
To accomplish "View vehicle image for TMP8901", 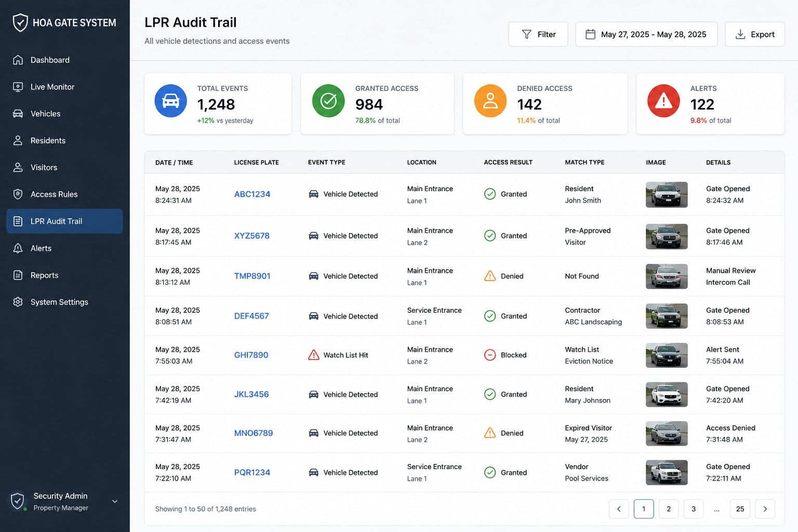I will (x=667, y=276).
